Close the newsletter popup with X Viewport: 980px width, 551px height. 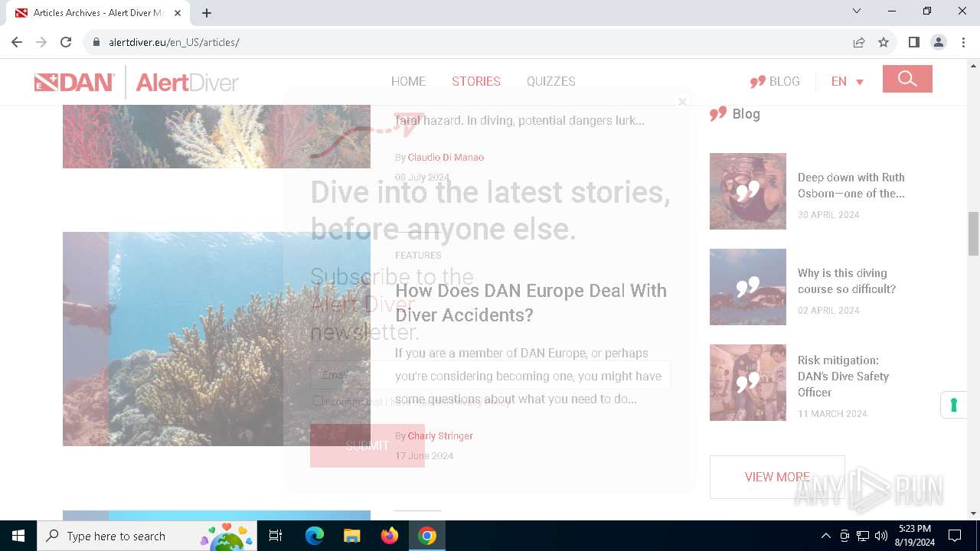[x=682, y=101]
